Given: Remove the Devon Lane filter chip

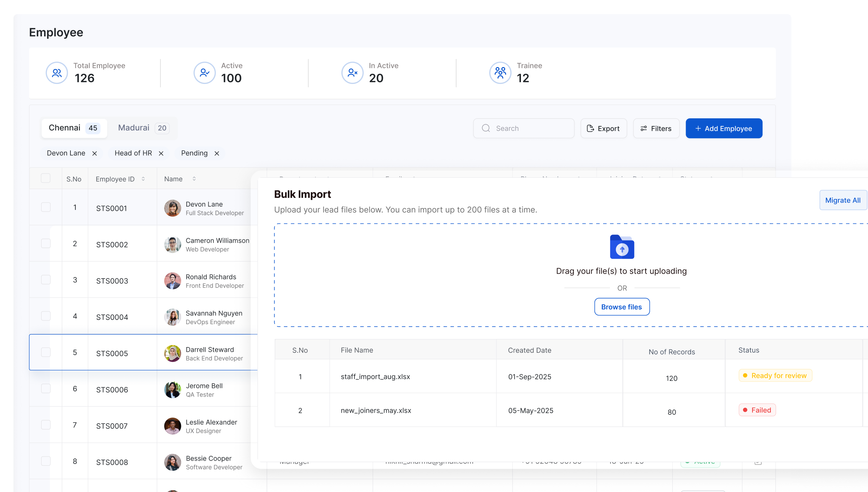Looking at the screenshot, I should pyautogui.click(x=95, y=153).
